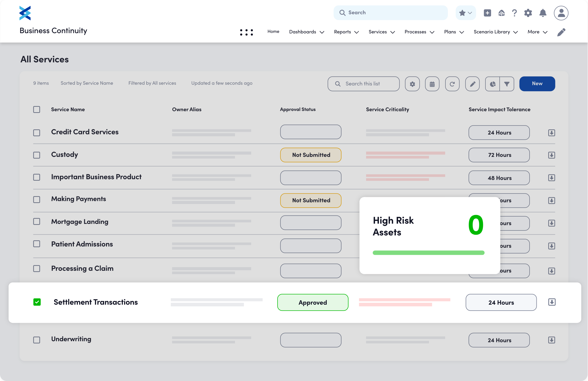This screenshot has width=588, height=381.
Task: Open row actions for Settlement Transactions
Action: (552, 302)
